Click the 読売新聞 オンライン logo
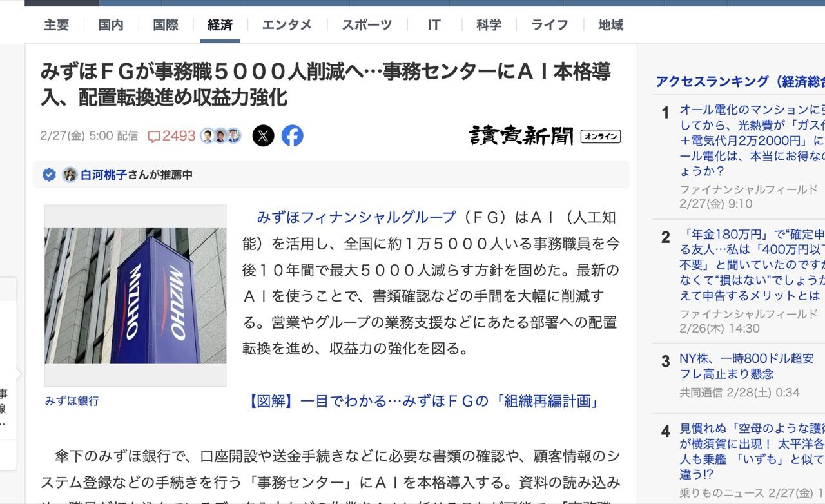Image resolution: width=825 pixels, height=504 pixels. pyautogui.click(x=545, y=135)
